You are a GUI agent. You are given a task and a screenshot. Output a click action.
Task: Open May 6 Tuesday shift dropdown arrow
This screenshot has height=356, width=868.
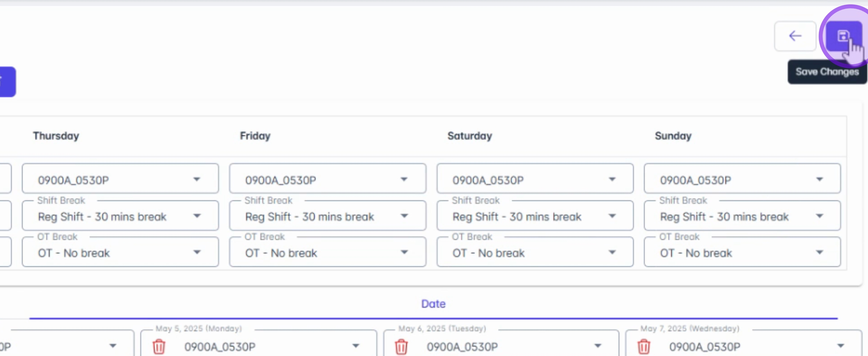point(598,346)
